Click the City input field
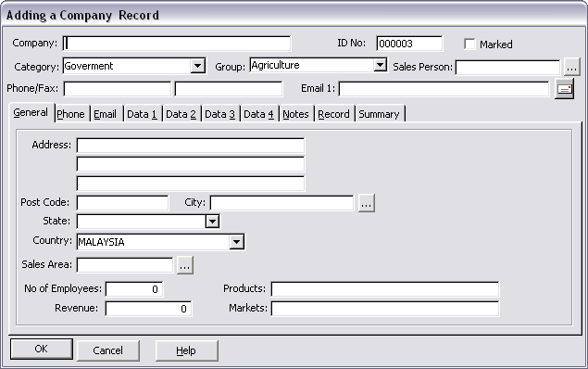The image size is (588, 369). click(x=281, y=203)
